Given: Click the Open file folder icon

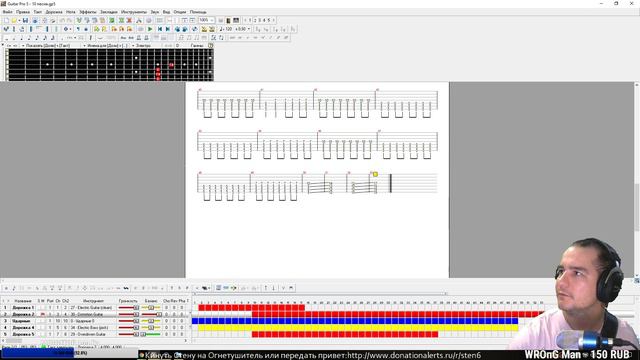Looking at the screenshot, I should point(13,20).
